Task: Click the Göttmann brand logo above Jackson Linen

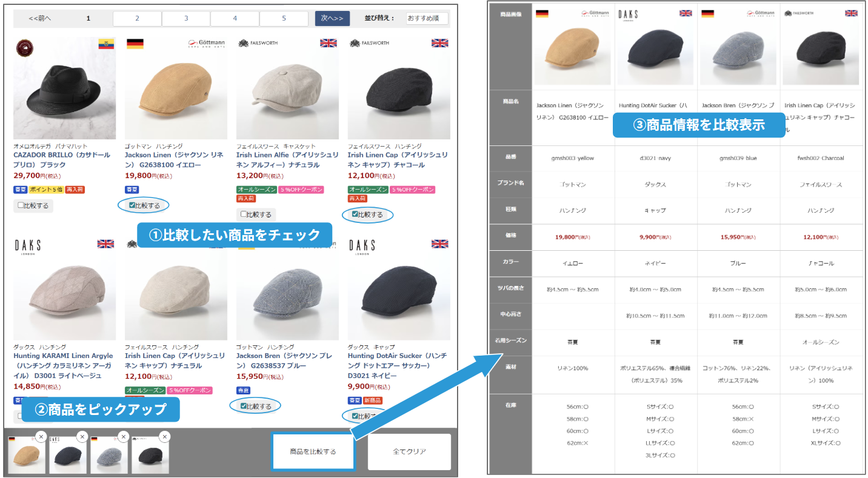Action: (x=207, y=43)
